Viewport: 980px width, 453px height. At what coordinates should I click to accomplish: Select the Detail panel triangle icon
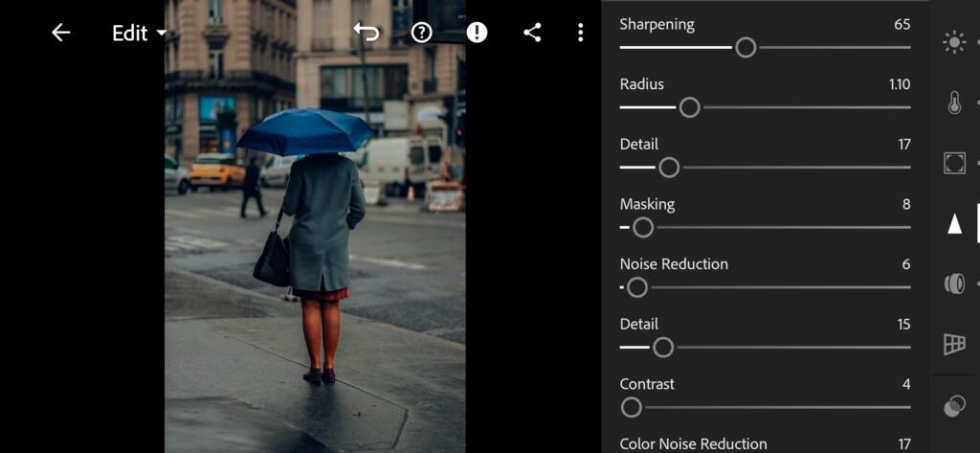[954, 223]
